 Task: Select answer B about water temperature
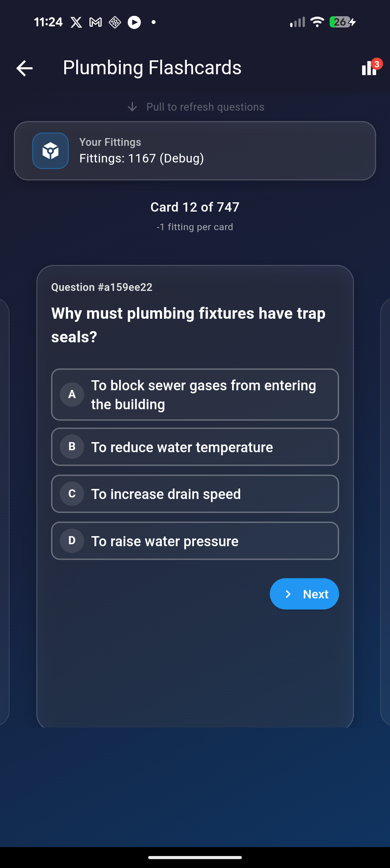[x=195, y=447]
